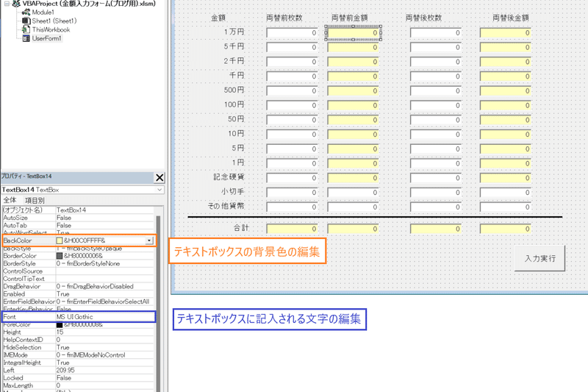The height and width of the screenshot is (392, 588).
Task: Select the Enabled property row
Action: point(79,294)
